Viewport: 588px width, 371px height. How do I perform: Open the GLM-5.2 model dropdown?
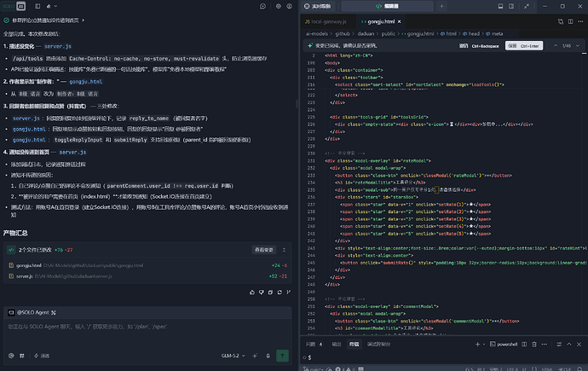233,356
